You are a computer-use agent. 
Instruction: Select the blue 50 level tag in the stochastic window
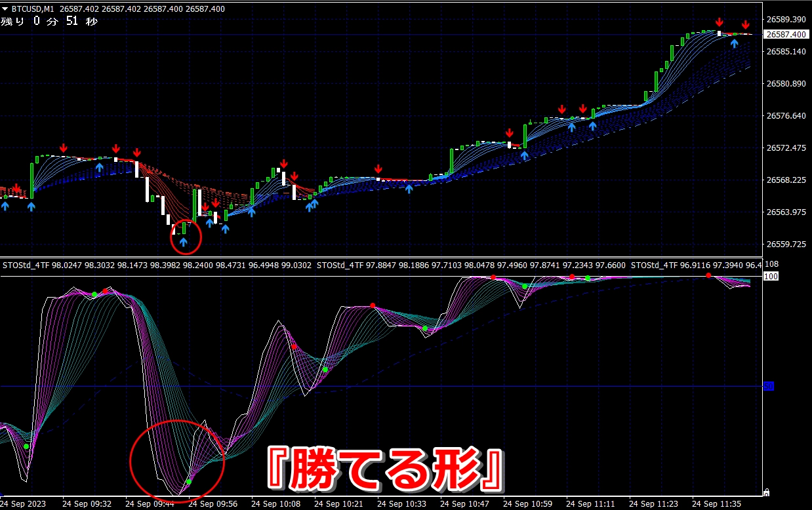(x=769, y=386)
